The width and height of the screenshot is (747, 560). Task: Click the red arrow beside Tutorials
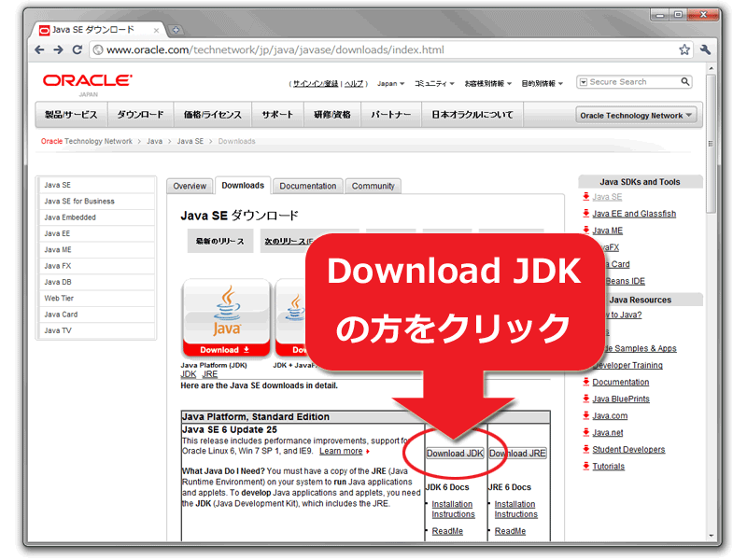point(586,466)
